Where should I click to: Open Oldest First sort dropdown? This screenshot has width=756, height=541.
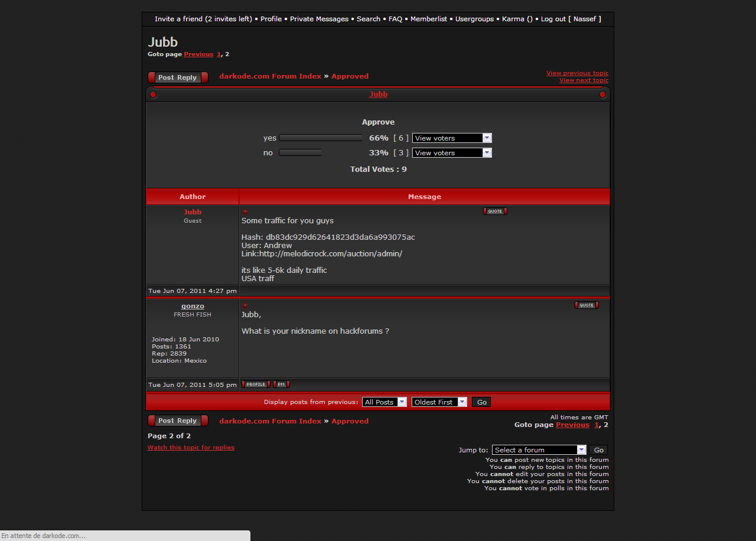439,402
